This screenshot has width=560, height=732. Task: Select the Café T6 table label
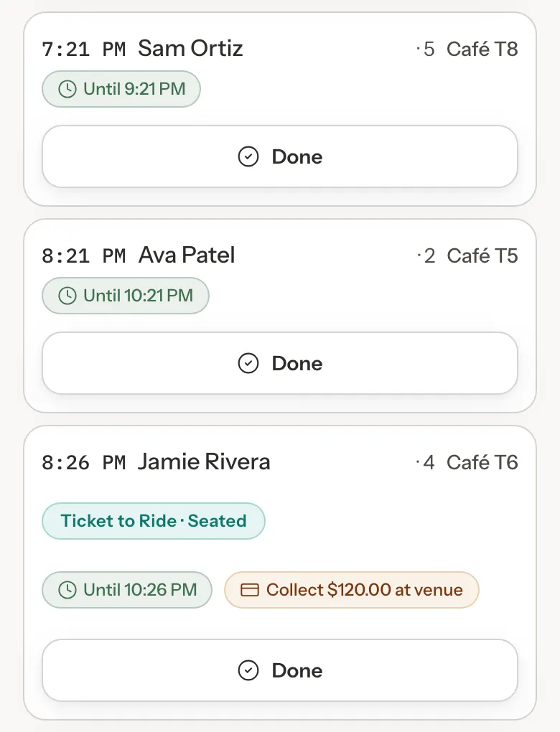[x=482, y=463]
